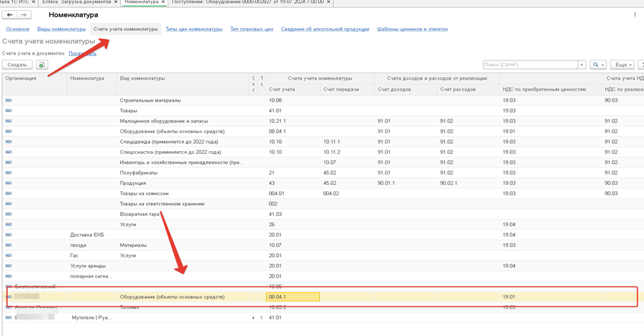Click the row icon for Полуфабрикаты
Image resolution: width=644 pixels, height=336 pixels.
[x=9, y=173]
